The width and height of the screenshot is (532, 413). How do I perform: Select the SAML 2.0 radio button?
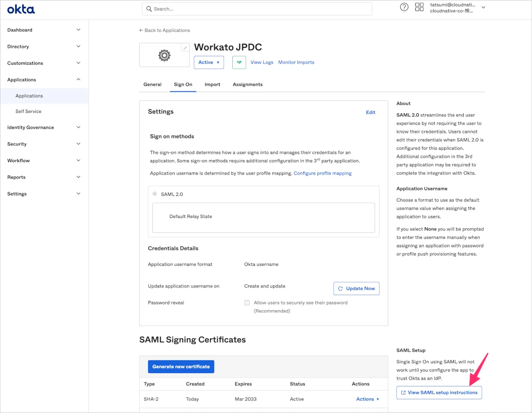(x=155, y=194)
